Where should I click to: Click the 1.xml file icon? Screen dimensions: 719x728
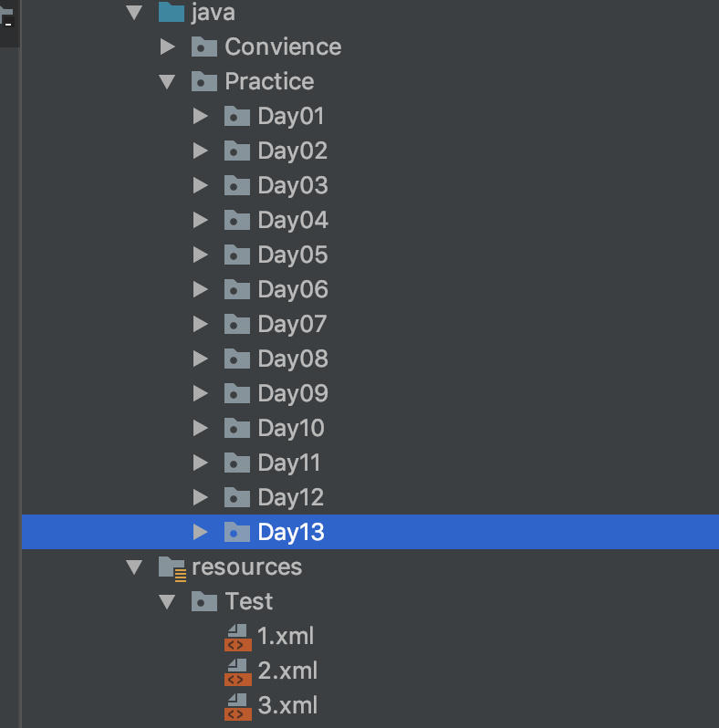pos(237,637)
